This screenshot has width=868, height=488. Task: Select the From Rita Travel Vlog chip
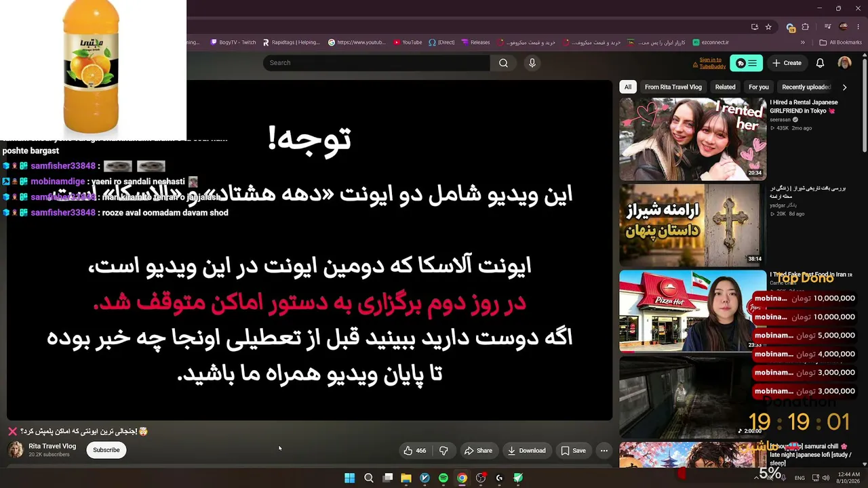[673, 87]
